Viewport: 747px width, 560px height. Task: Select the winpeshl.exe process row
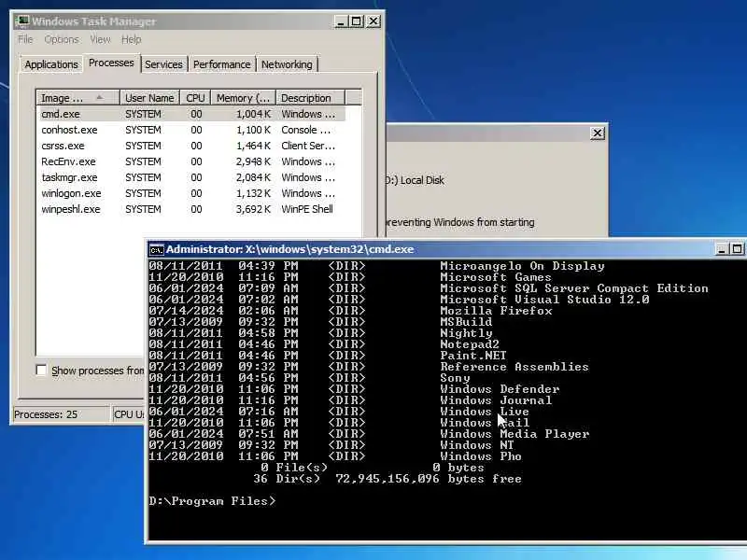coord(191,209)
